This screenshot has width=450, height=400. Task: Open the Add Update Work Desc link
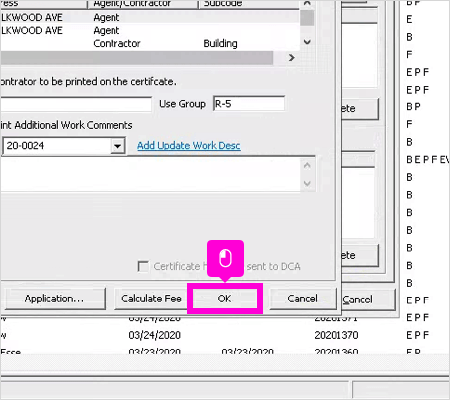189,146
